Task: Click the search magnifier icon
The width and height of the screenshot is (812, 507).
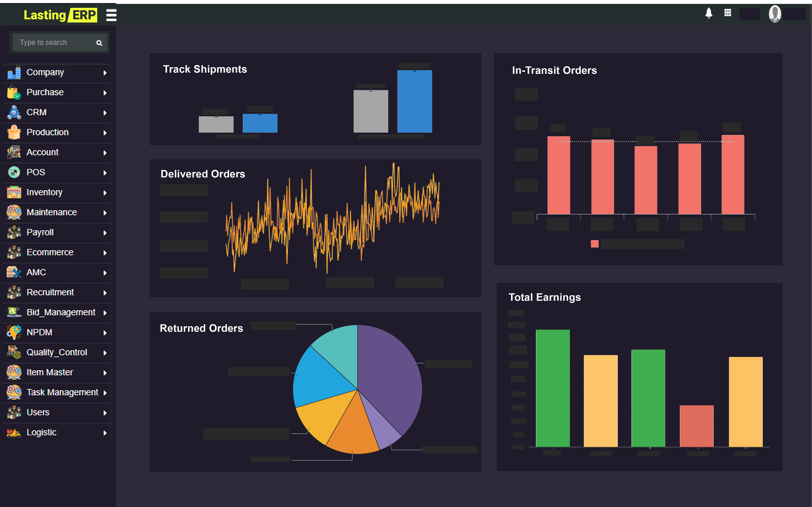Action: tap(99, 43)
